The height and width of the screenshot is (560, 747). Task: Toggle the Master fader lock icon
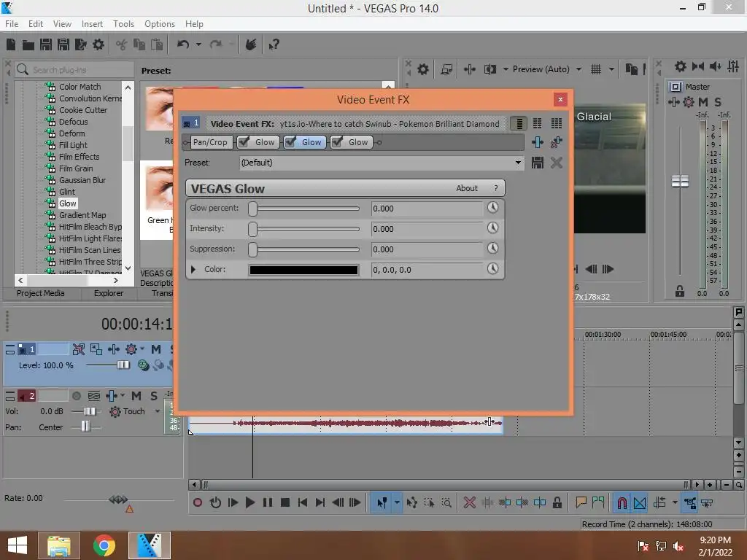[680, 292]
